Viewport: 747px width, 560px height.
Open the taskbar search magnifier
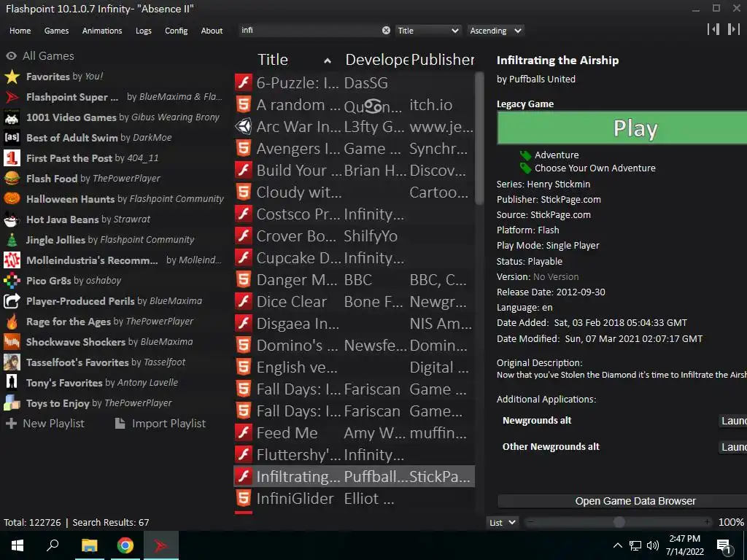(53, 545)
